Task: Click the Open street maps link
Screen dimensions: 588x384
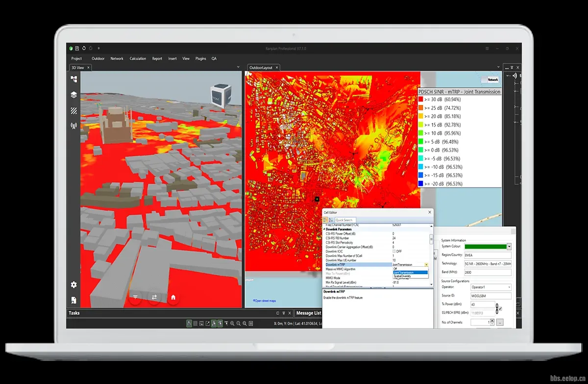Action: point(265,301)
